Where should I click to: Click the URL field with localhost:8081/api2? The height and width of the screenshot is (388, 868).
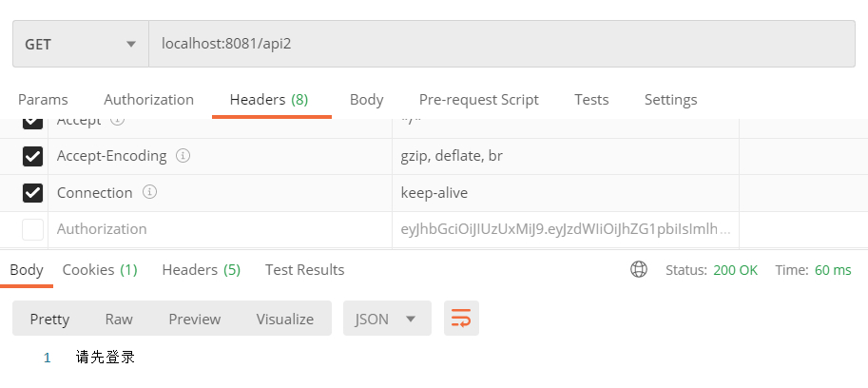[502, 44]
